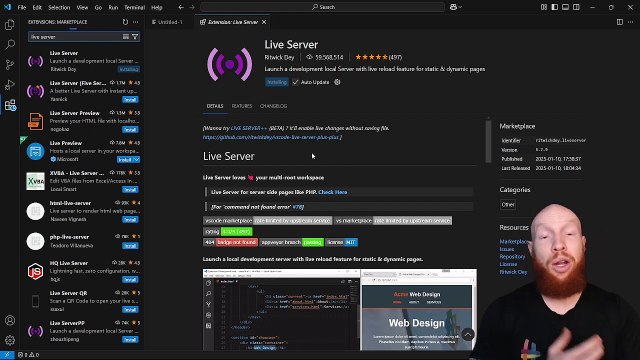The image size is (640, 360).
Task: Open Extensions panel more actions menu
Action: (x=136, y=22)
